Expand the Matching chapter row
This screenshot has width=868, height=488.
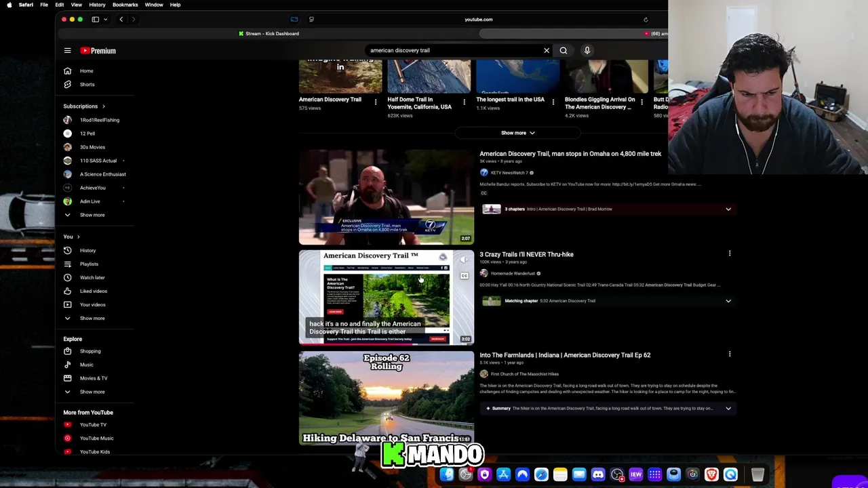(607, 301)
